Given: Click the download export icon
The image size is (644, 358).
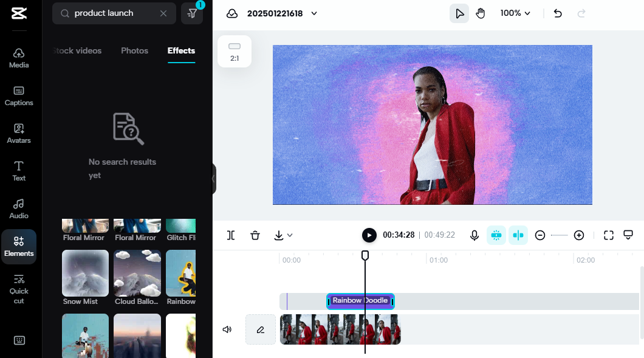Looking at the screenshot, I should [x=279, y=235].
